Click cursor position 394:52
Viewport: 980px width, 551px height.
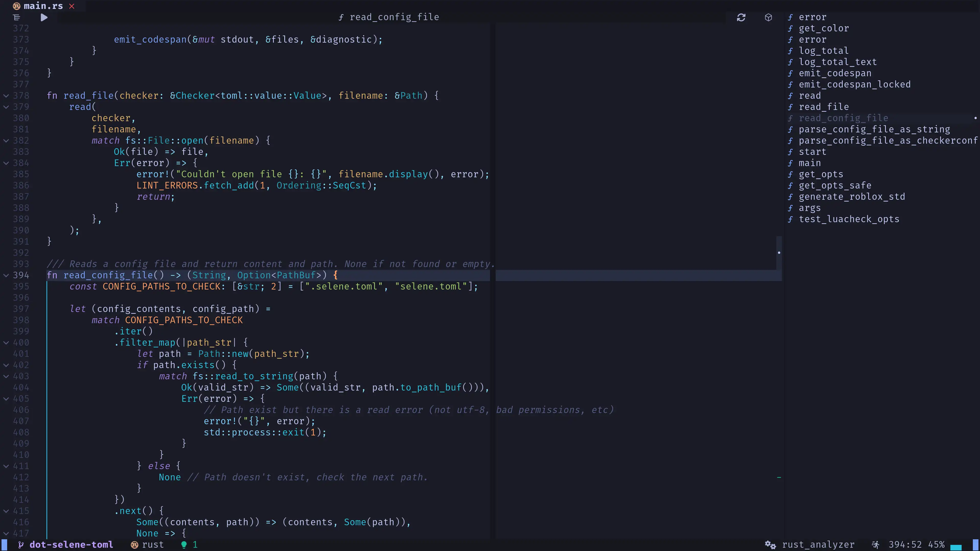tap(905, 545)
